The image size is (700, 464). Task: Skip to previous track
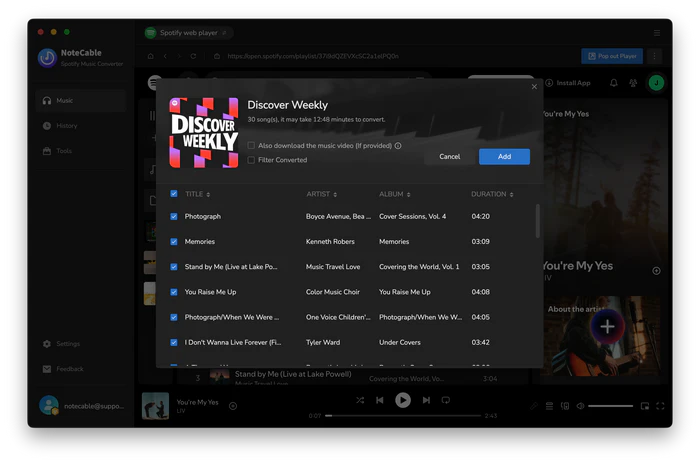(380, 400)
